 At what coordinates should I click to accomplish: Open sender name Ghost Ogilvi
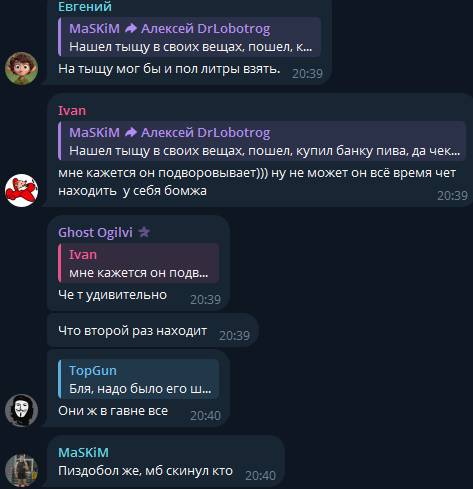tap(95, 232)
